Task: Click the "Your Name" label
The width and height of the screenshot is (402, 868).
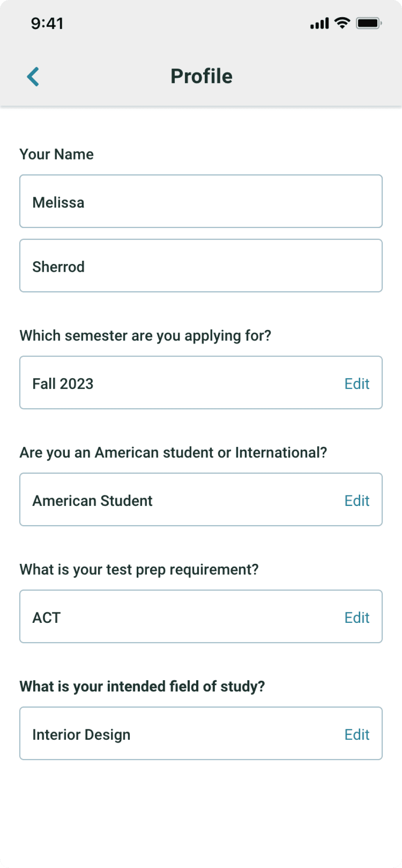Action: (57, 154)
